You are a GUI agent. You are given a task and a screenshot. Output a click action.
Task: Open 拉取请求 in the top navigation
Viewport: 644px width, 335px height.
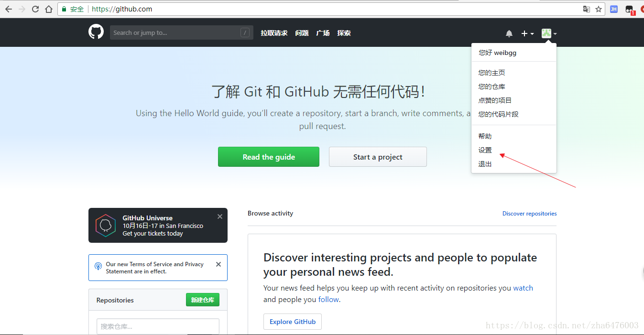tap(274, 33)
